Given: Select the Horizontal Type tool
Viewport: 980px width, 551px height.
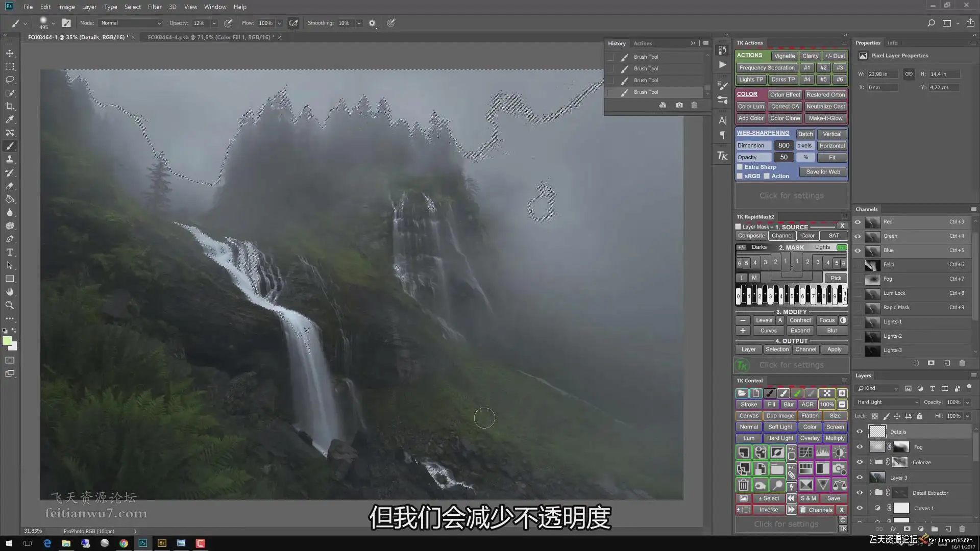Looking at the screenshot, I should [x=10, y=252].
